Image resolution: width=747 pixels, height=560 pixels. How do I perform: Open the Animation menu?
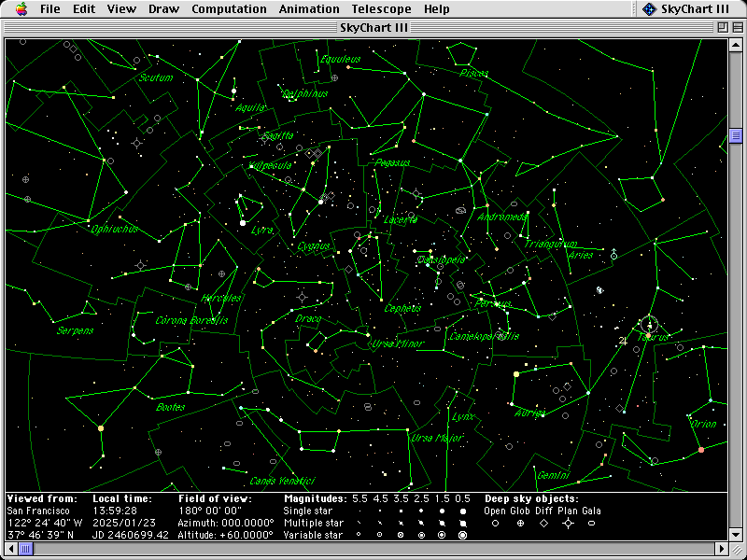tap(309, 8)
